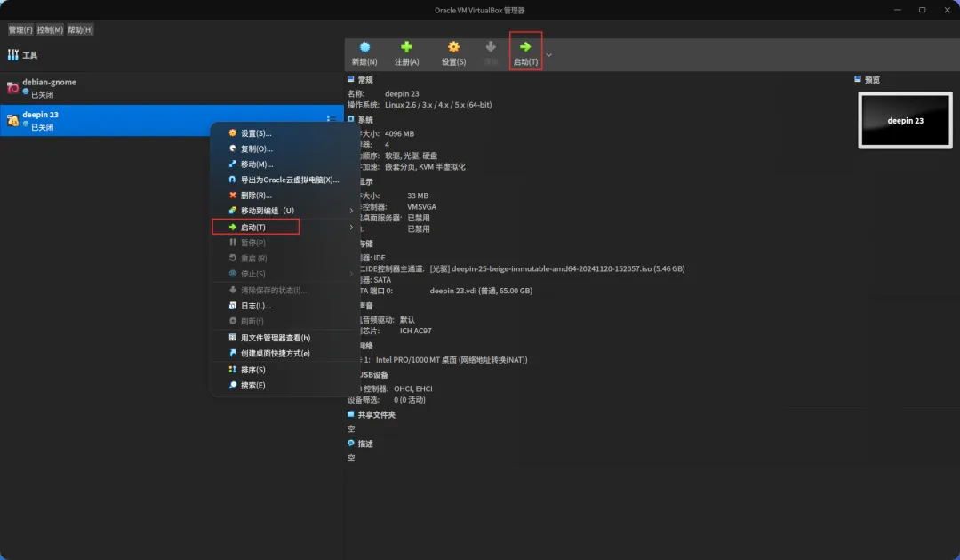Click the disabled 暂停(P) pause entry
Viewport: 960px width, 560px height.
point(284,243)
